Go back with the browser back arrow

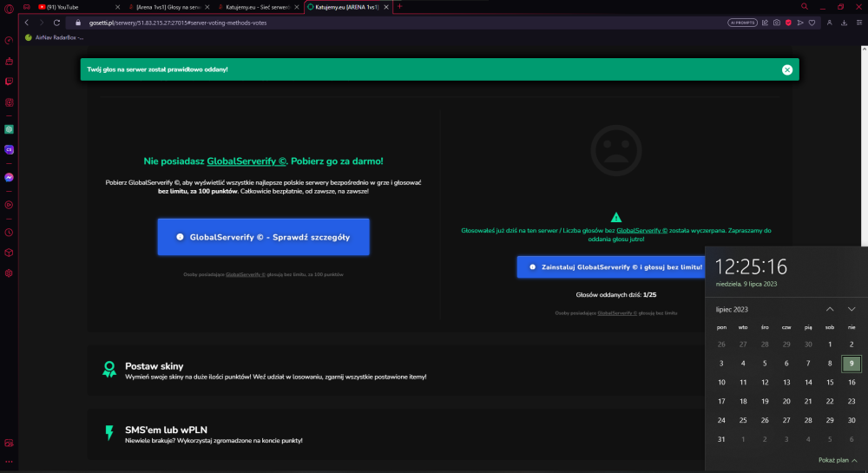pyautogui.click(x=27, y=23)
